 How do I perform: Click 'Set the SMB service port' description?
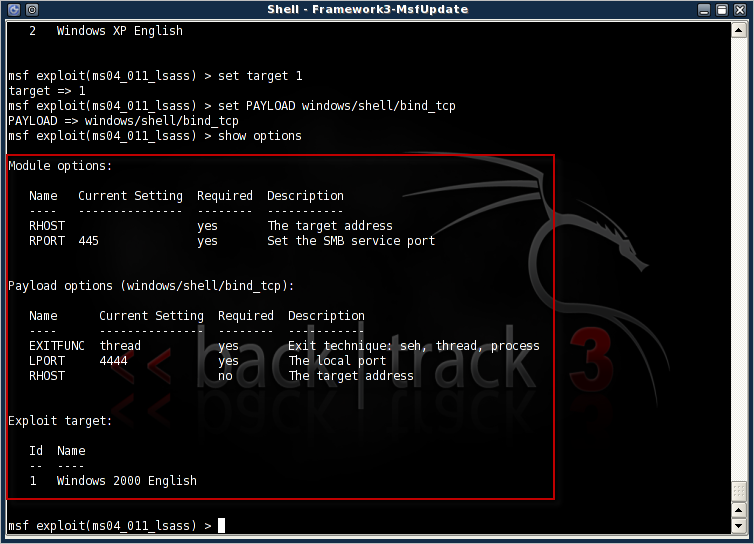351,240
